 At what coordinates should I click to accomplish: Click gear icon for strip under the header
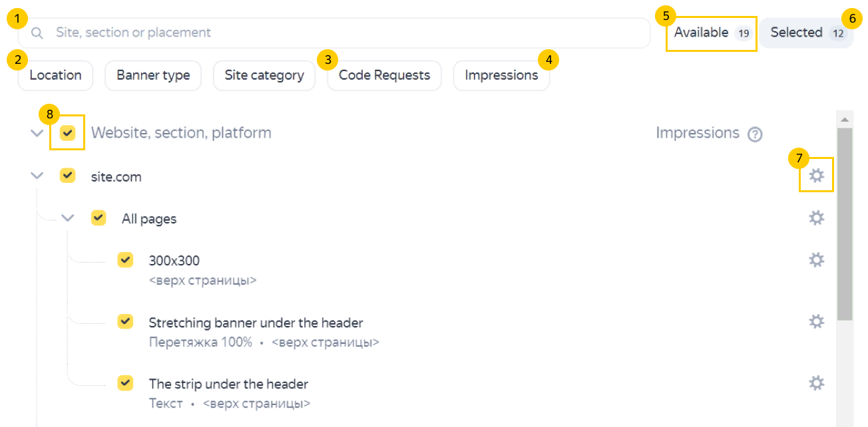pos(816,382)
